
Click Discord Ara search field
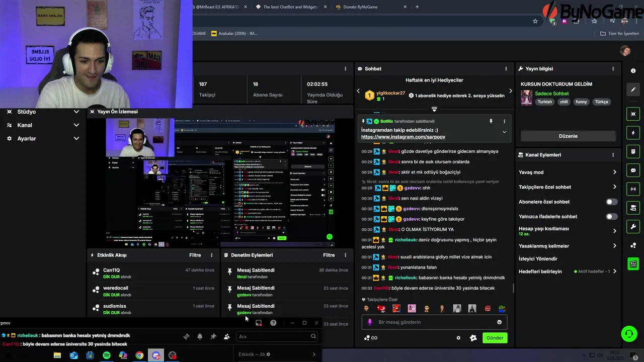pos(277,336)
